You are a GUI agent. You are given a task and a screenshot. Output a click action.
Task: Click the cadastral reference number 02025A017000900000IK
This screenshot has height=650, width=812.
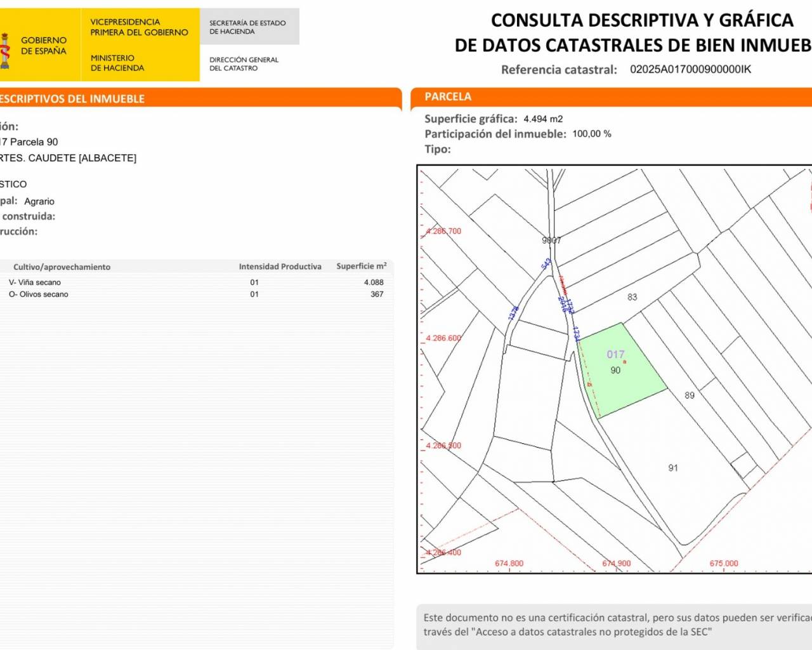(690, 69)
